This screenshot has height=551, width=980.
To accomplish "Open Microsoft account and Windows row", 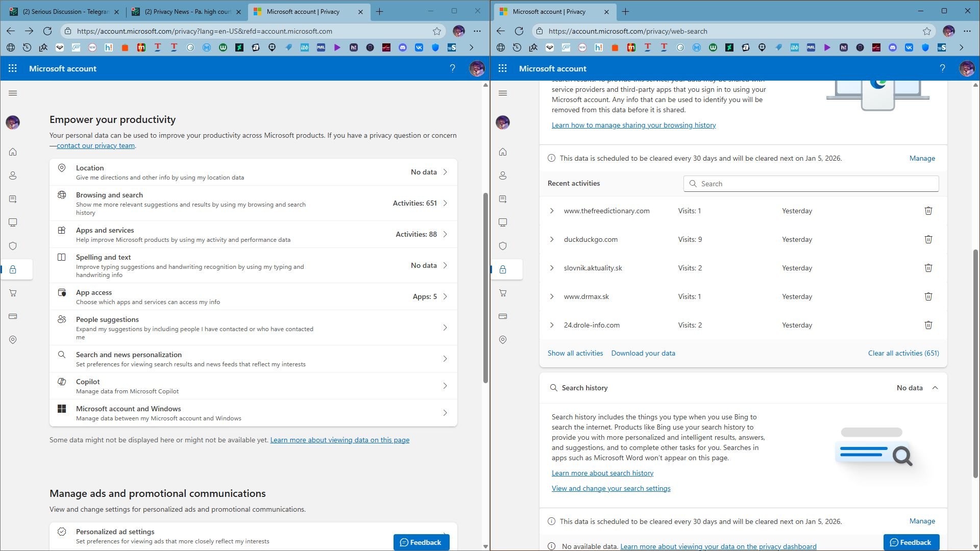I will coord(253,413).
